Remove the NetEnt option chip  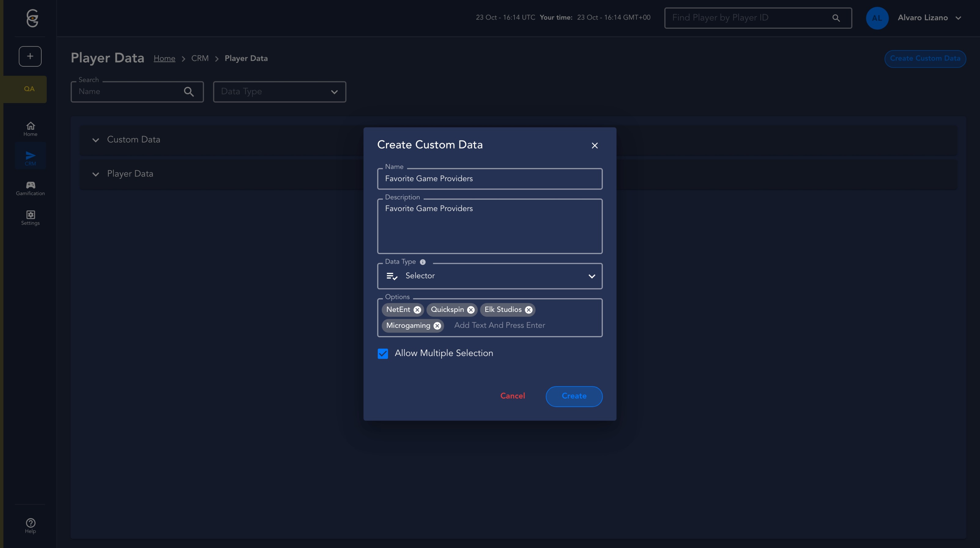point(417,309)
